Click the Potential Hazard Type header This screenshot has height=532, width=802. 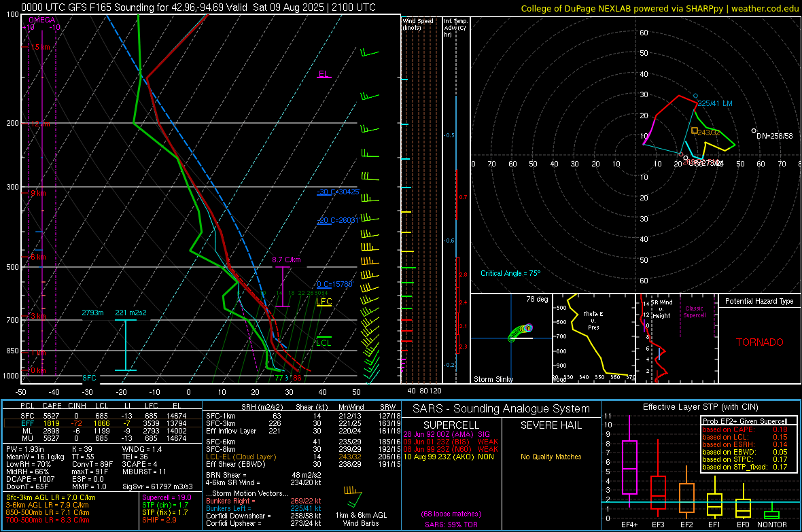pos(760,301)
